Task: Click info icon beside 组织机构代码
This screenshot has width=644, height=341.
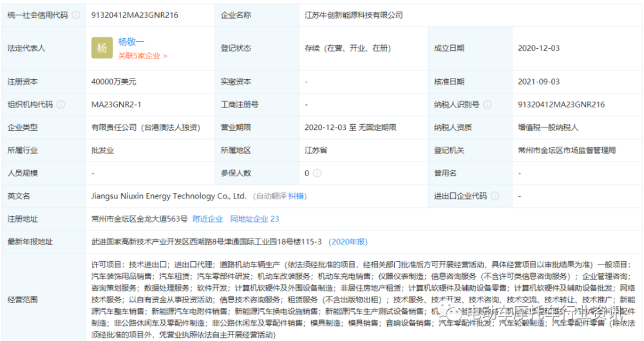Action: point(61,105)
